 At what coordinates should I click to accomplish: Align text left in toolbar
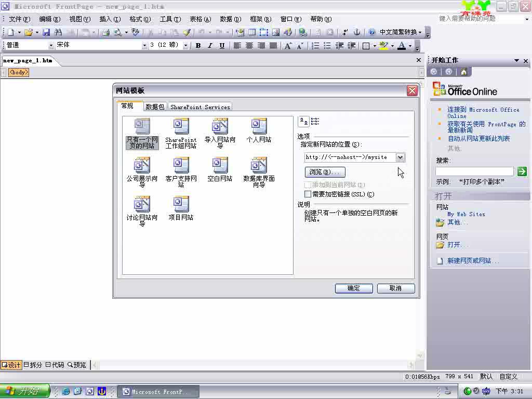click(x=237, y=46)
